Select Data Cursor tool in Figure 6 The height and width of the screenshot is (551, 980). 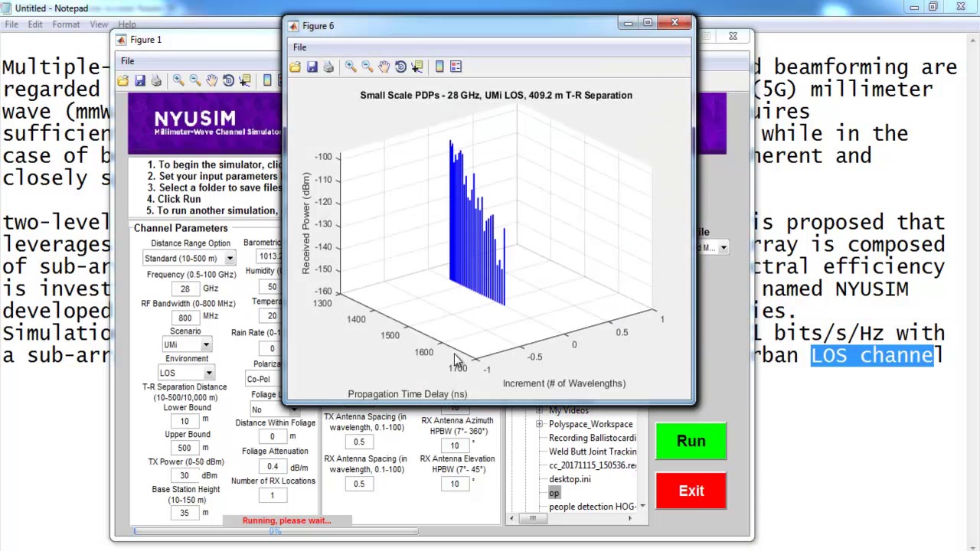point(417,67)
